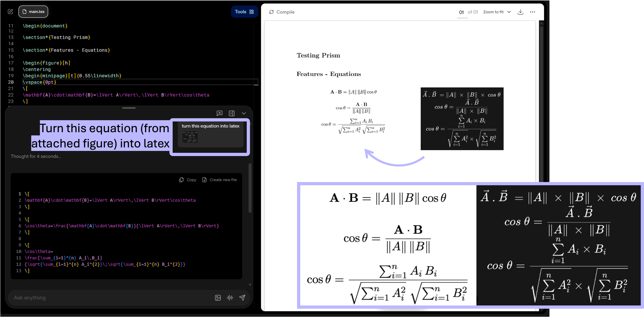
Task: Send the message with paper plane
Action: [242, 297]
